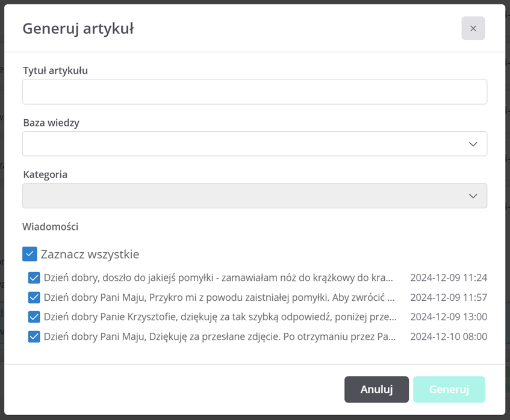The height and width of the screenshot is (420, 510).
Task: Expand the Kategoria selection list
Action: [x=255, y=196]
